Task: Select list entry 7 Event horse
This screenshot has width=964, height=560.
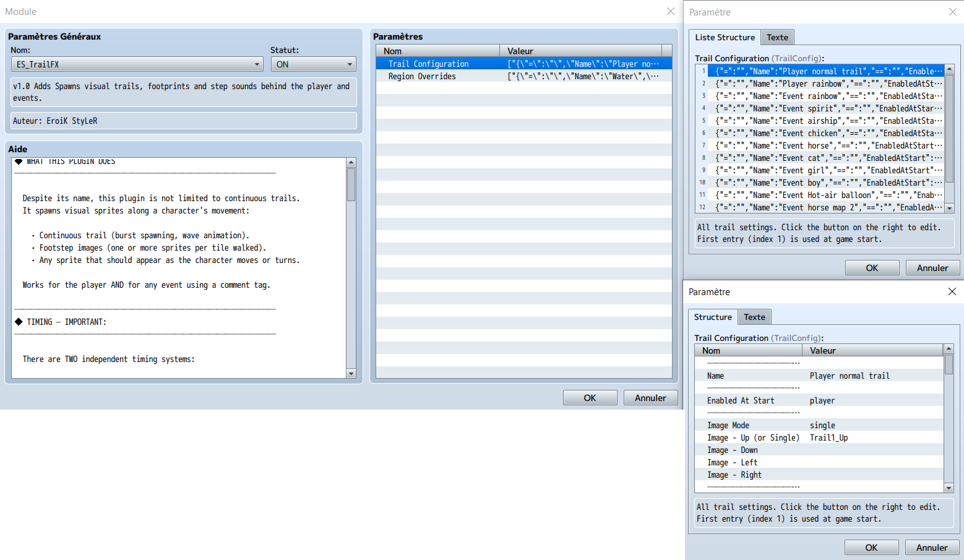Action: 820,145
